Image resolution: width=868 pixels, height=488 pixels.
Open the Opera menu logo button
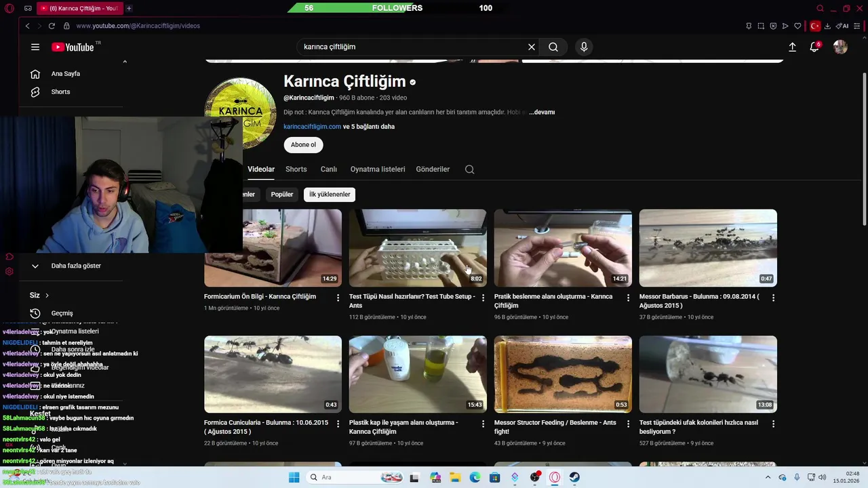[x=9, y=8]
